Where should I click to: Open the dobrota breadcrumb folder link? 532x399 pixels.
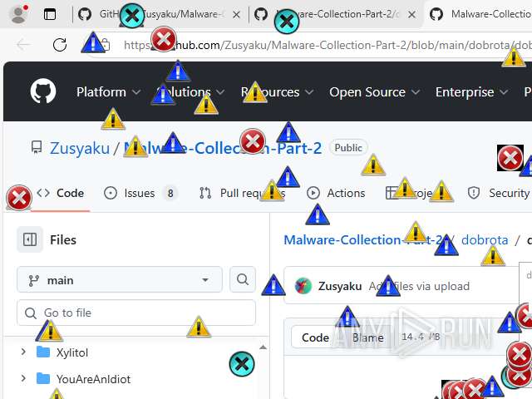click(485, 240)
